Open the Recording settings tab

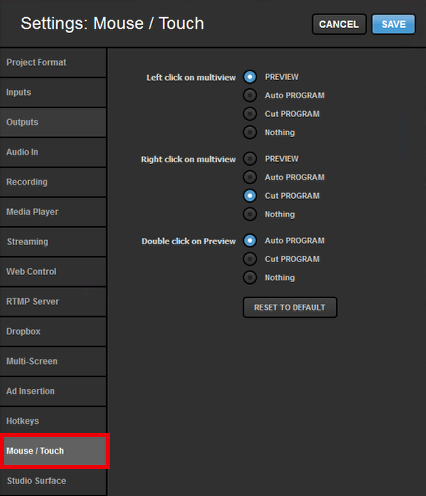53,182
